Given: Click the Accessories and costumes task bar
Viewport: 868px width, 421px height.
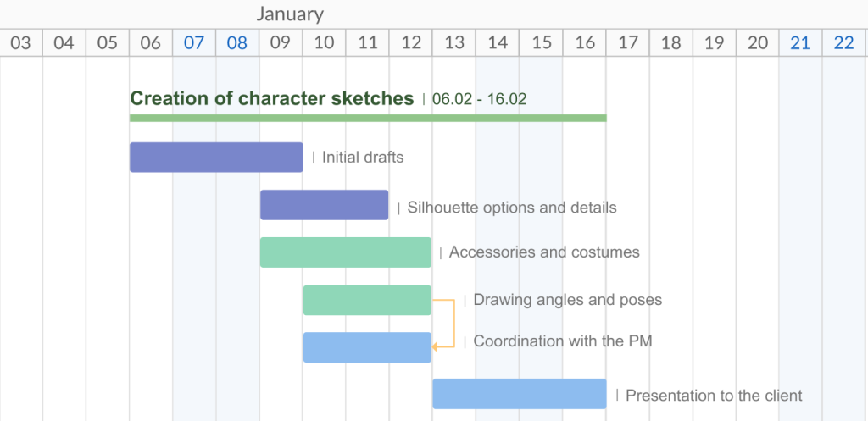Looking at the screenshot, I should click(x=346, y=252).
